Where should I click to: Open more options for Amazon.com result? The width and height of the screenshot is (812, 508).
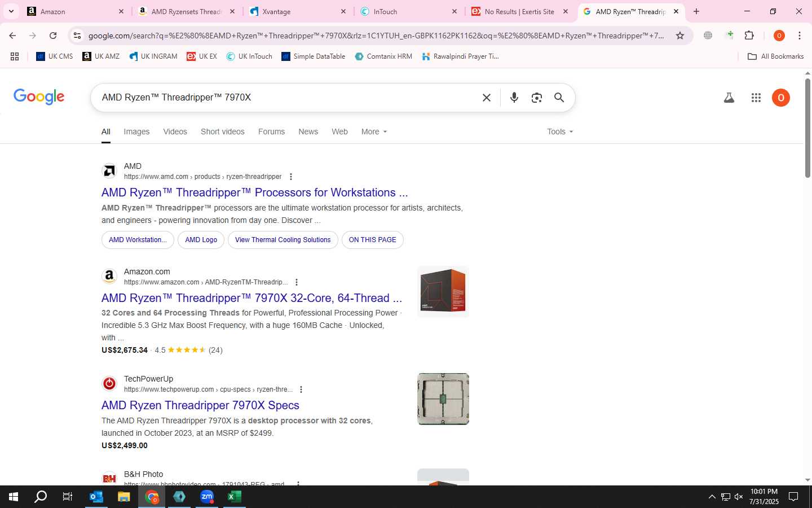tap(297, 282)
